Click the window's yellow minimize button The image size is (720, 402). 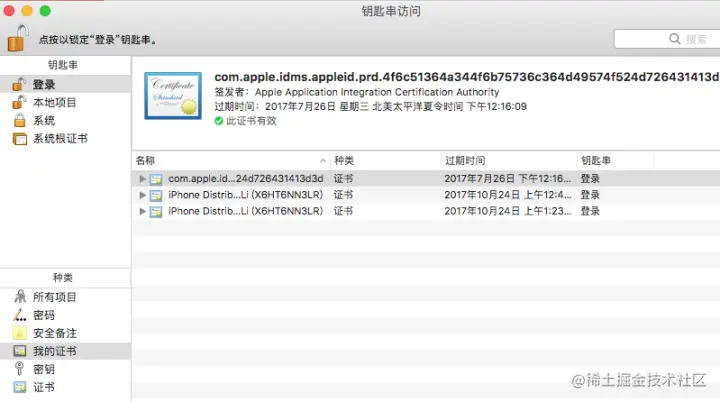coord(27,11)
